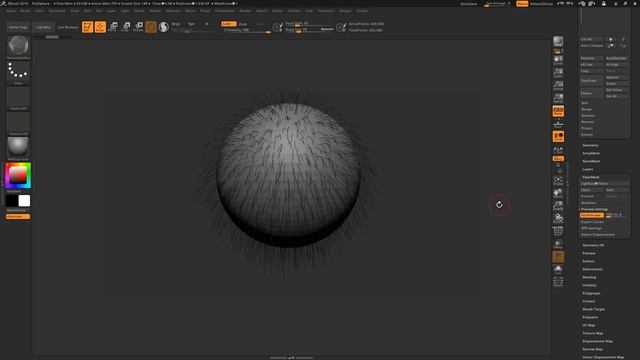Open the Document menu

(x=57, y=11)
